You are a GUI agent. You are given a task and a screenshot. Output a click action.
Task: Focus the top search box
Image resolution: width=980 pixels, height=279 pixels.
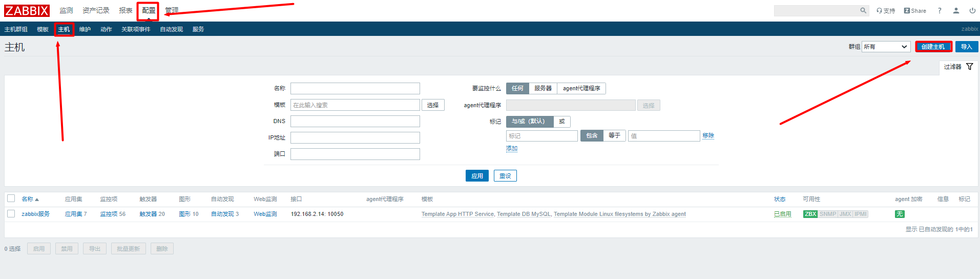(816, 11)
